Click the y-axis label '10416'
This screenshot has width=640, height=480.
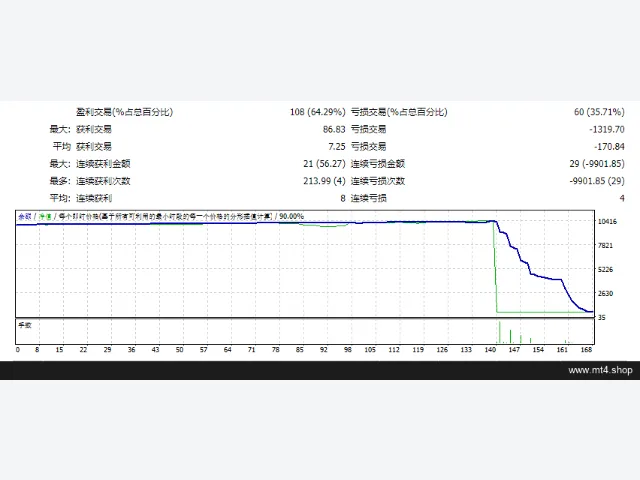point(607,222)
